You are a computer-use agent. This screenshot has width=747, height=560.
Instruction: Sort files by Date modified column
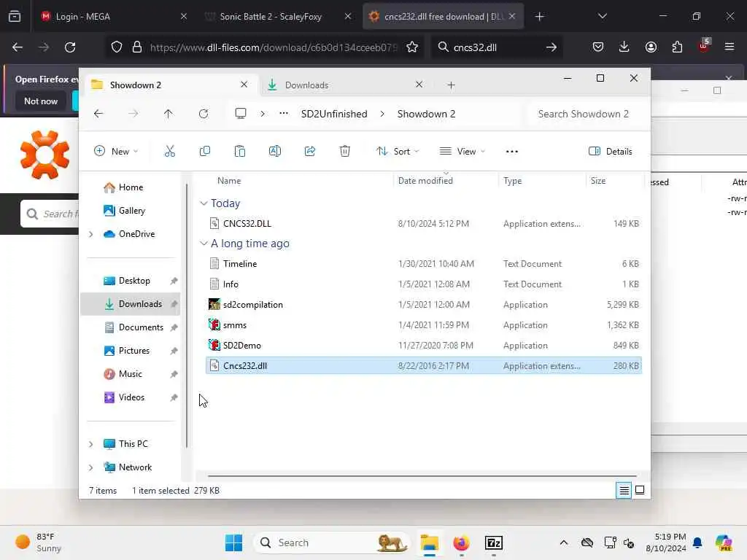point(425,181)
